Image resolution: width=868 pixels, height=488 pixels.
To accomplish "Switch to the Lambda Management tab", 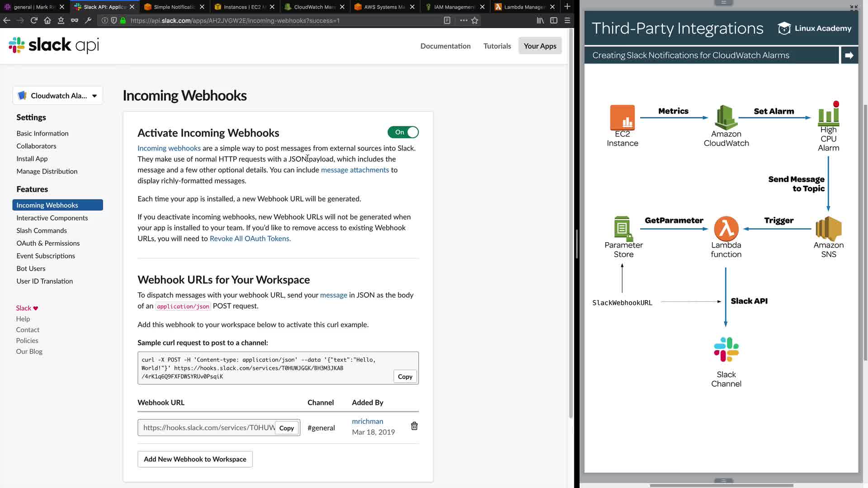I will click(524, 7).
